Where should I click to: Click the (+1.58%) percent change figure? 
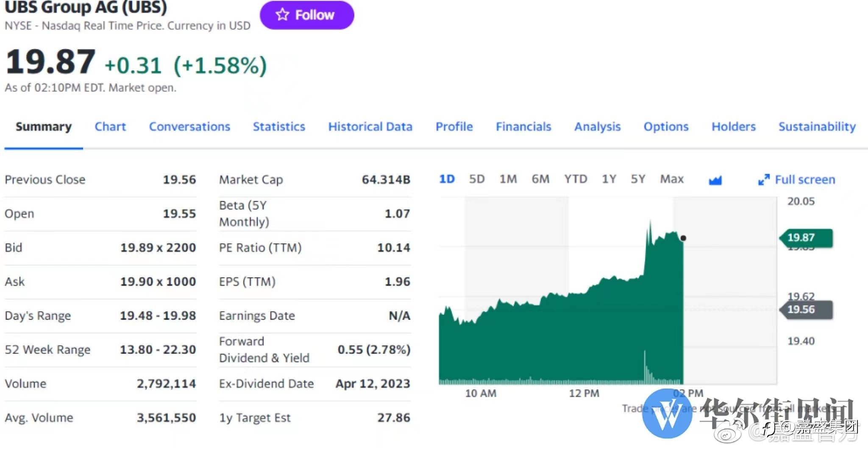point(220,66)
